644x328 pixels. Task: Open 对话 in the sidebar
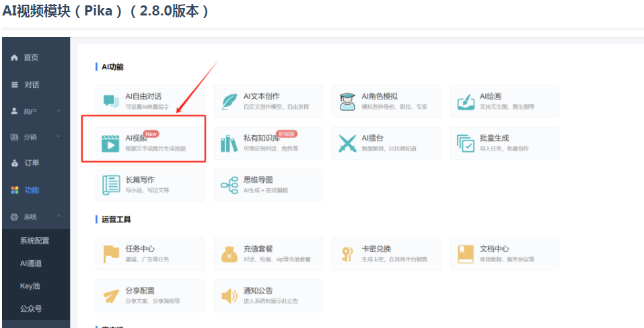(32, 85)
